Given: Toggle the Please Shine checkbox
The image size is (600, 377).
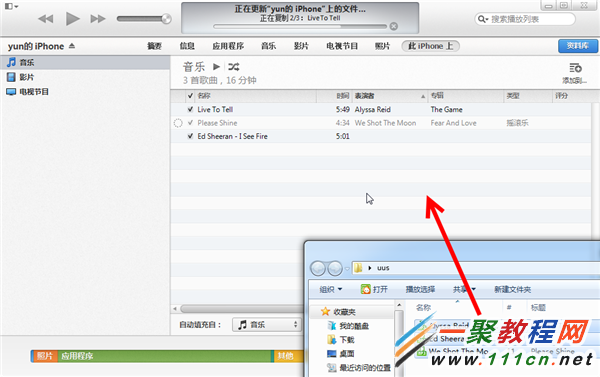Looking at the screenshot, I should coord(190,123).
